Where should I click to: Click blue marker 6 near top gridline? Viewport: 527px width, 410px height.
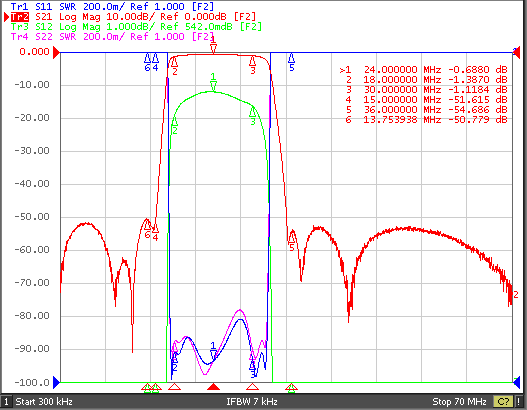click(147, 63)
